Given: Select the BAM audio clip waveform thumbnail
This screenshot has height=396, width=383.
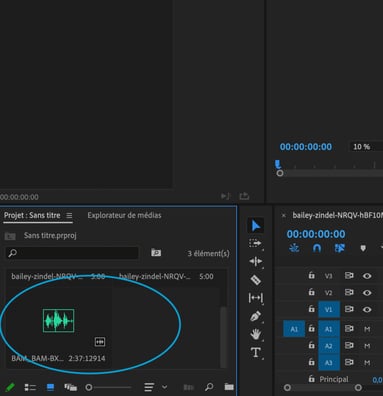Looking at the screenshot, I should point(59,320).
